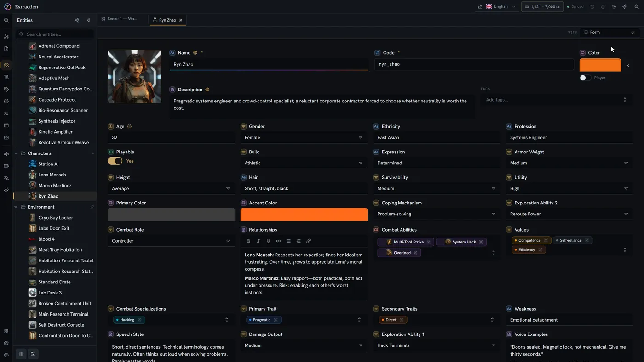Open the entity graph view icon
The height and width of the screenshot is (362, 644).
[x=77, y=20]
